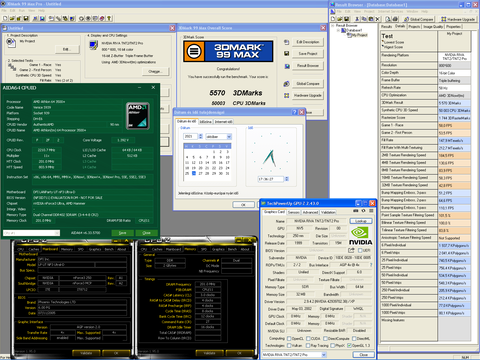The image size is (480, 360).
Task: Click the Lookup button in GPU-Z
Action: click(361, 221)
